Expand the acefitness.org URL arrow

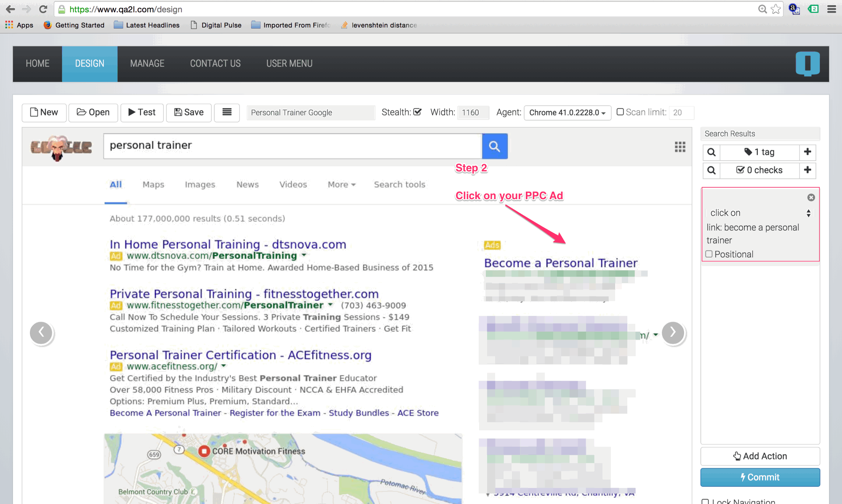pyautogui.click(x=224, y=366)
